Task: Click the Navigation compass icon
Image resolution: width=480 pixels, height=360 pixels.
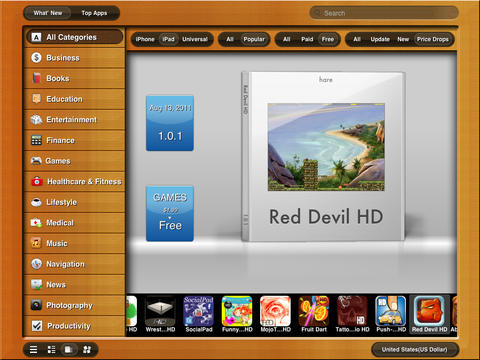Action: [36, 264]
